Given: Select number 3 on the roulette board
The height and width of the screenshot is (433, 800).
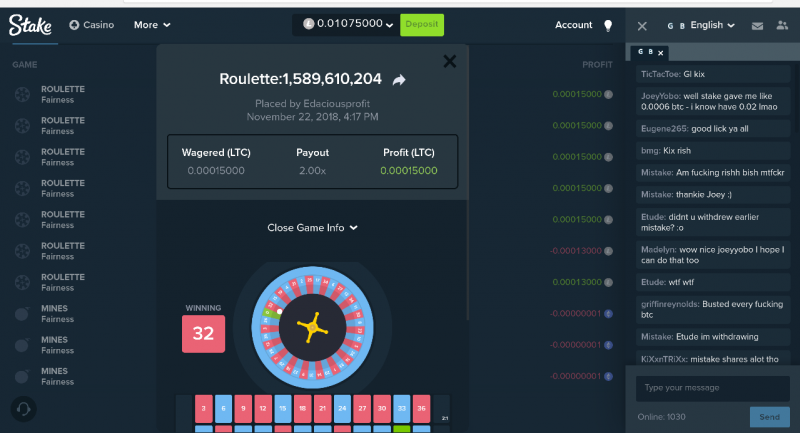Looking at the screenshot, I should 204,409.
